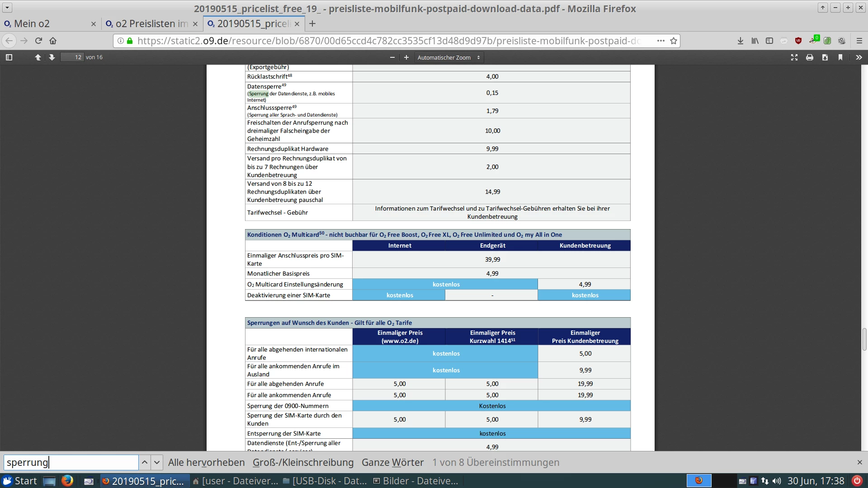The width and height of the screenshot is (868, 488).
Task: Click the PDF zoom out minus
Action: click(392, 57)
